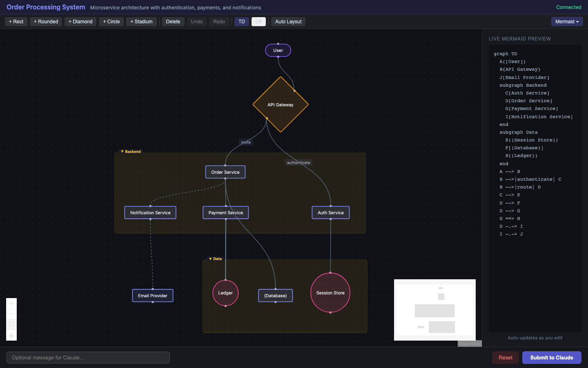
Task: Click the React Flow attribution link
Action: click(470, 344)
